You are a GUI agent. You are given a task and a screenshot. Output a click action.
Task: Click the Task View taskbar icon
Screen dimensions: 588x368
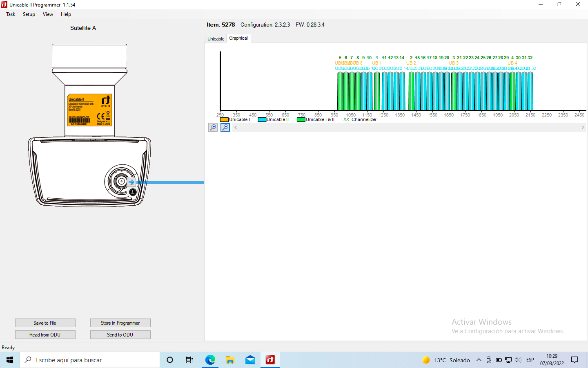(x=189, y=360)
